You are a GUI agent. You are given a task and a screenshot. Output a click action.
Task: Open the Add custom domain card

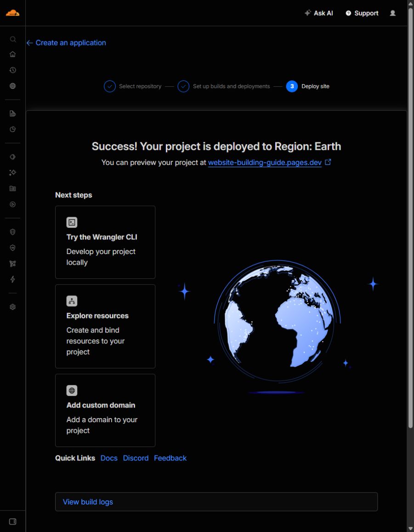tap(105, 411)
